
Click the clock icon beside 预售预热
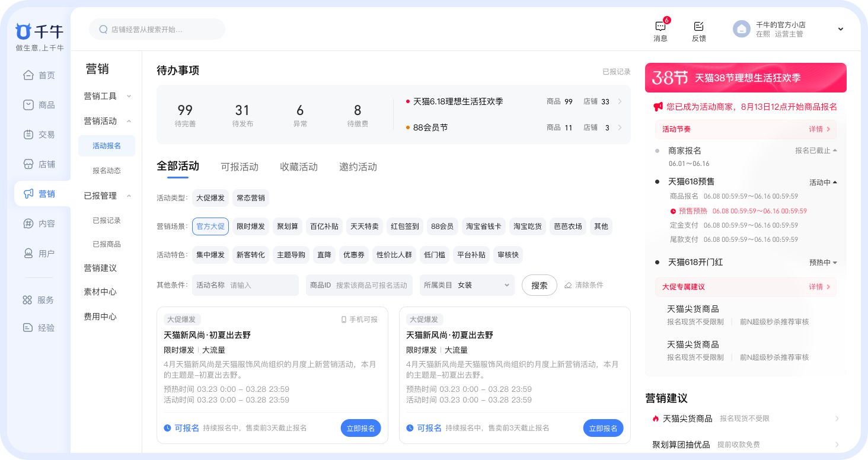click(x=673, y=211)
